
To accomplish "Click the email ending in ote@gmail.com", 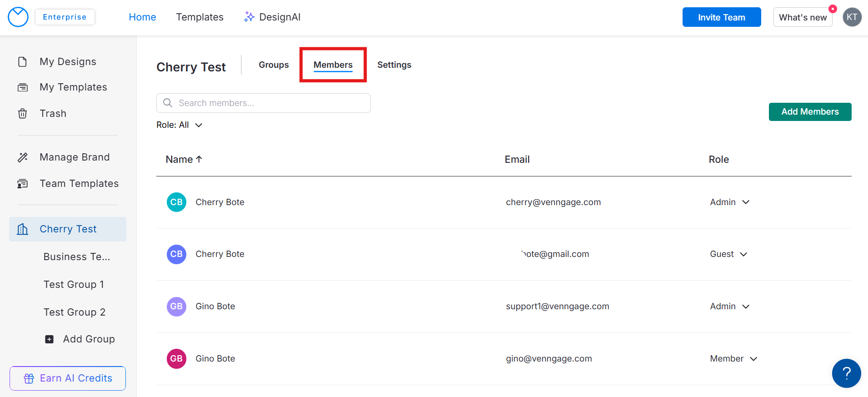I will pyautogui.click(x=555, y=254).
